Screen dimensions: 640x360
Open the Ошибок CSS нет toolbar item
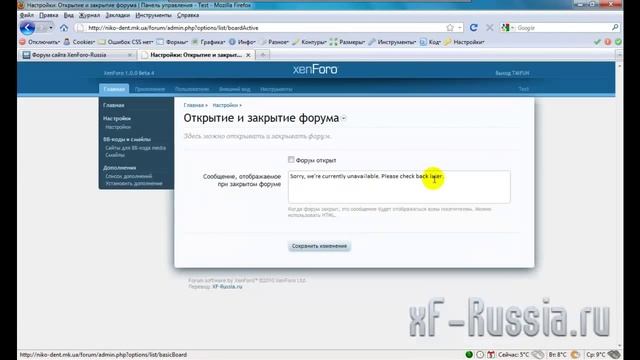[126, 42]
